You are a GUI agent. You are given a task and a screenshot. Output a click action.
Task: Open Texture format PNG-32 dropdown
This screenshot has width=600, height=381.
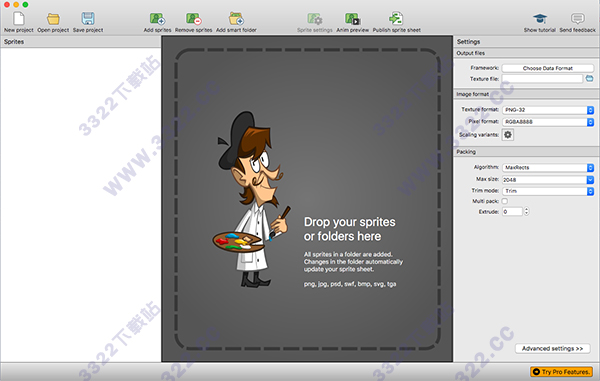[x=548, y=110]
